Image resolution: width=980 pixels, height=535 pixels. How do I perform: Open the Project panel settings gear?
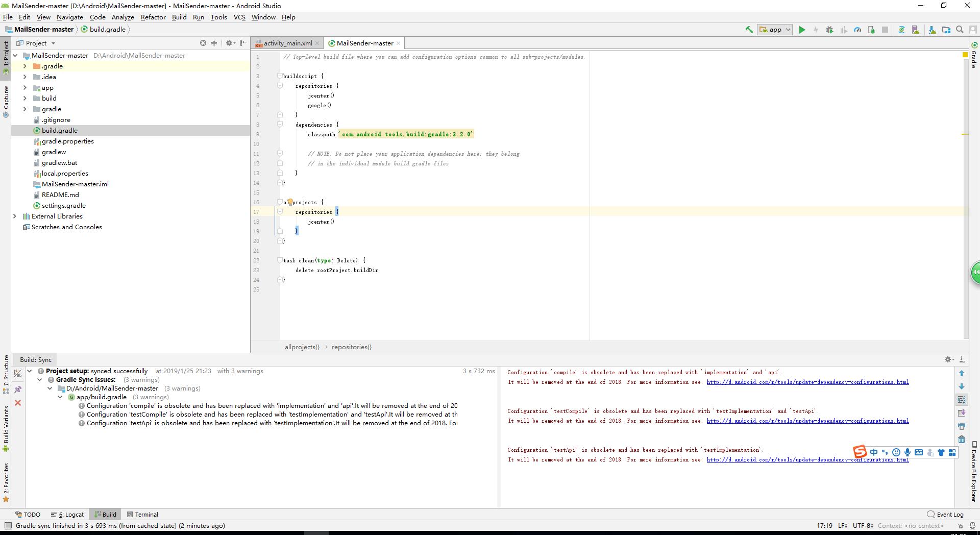point(230,43)
